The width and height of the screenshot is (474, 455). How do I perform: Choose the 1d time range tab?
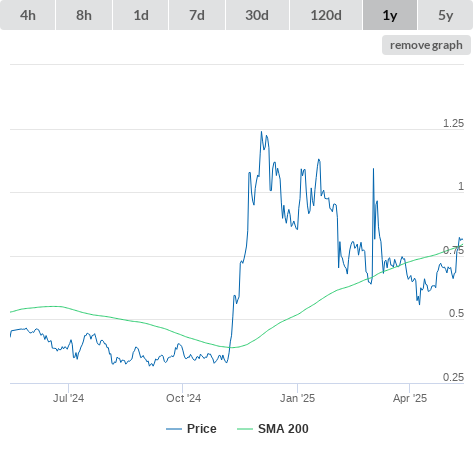(x=141, y=15)
